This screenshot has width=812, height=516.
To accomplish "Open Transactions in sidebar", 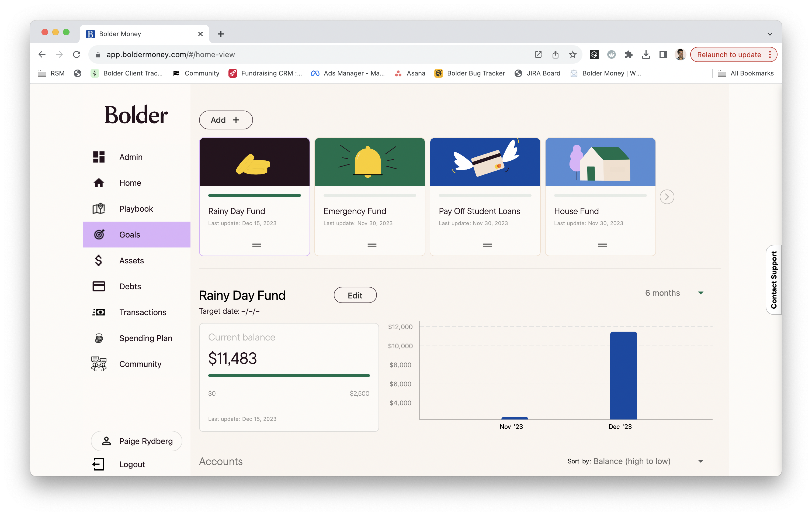I will point(136,312).
